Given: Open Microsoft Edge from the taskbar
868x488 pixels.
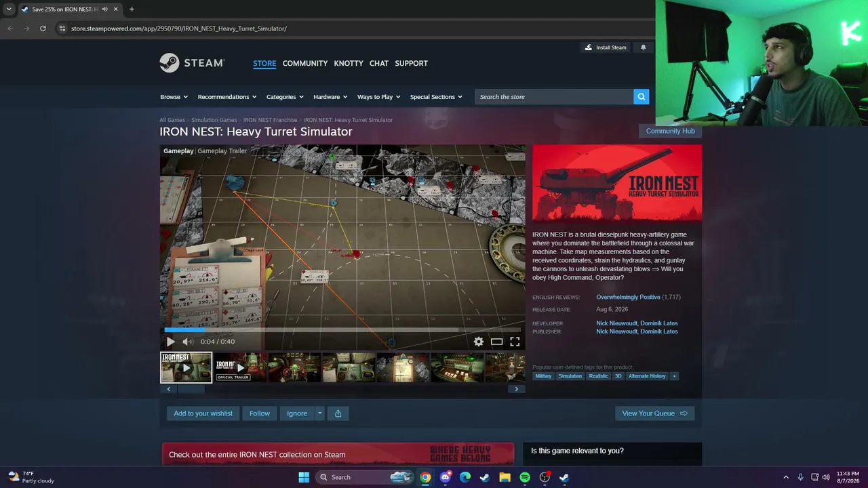Looking at the screenshot, I should [x=465, y=477].
